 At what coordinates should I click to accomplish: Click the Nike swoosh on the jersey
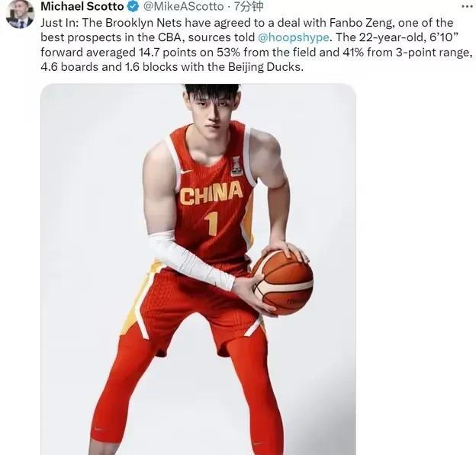(x=186, y=171)
